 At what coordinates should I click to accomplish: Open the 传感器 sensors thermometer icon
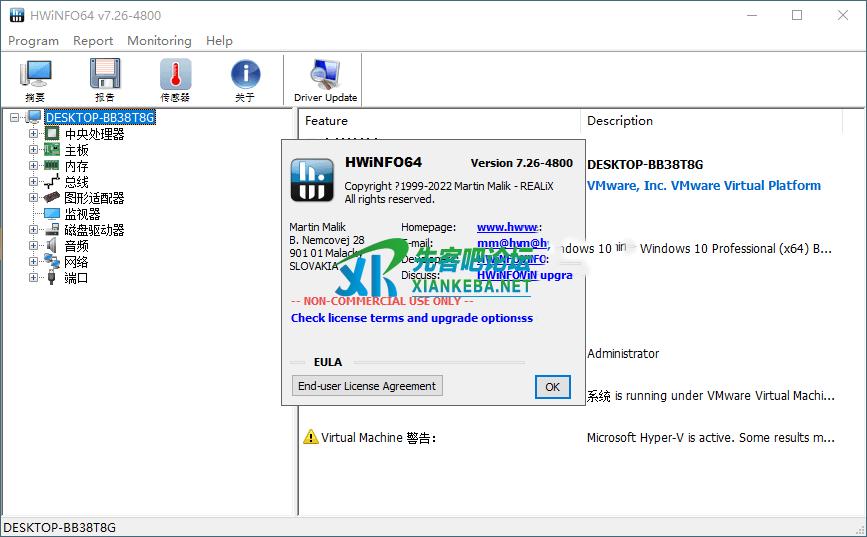[x=175, y=80]
